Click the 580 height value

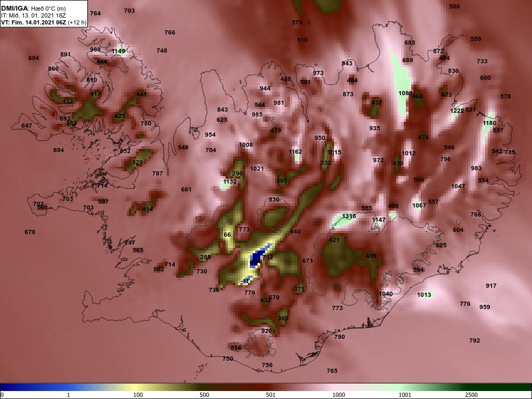click(x=454, y=6)
